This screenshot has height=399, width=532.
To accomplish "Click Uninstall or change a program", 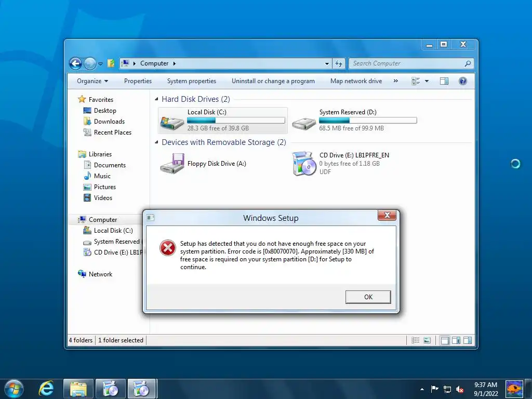I will point(273,81).
